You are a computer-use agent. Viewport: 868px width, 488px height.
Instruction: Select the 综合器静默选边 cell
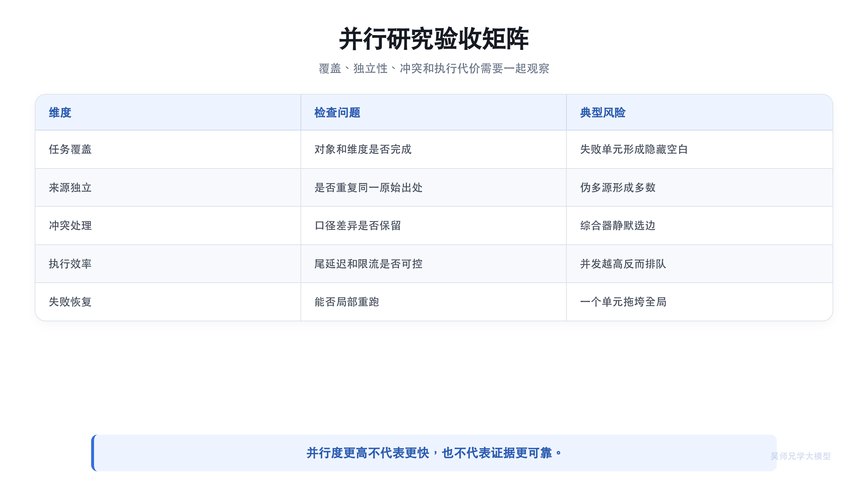click(x=699, y=226)
